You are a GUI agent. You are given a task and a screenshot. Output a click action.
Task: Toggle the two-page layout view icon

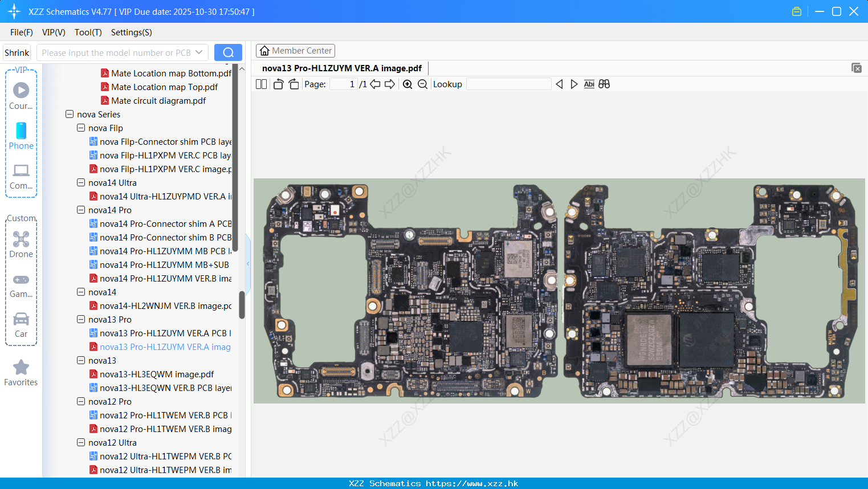pyautogui.click(x=261, y=84)
